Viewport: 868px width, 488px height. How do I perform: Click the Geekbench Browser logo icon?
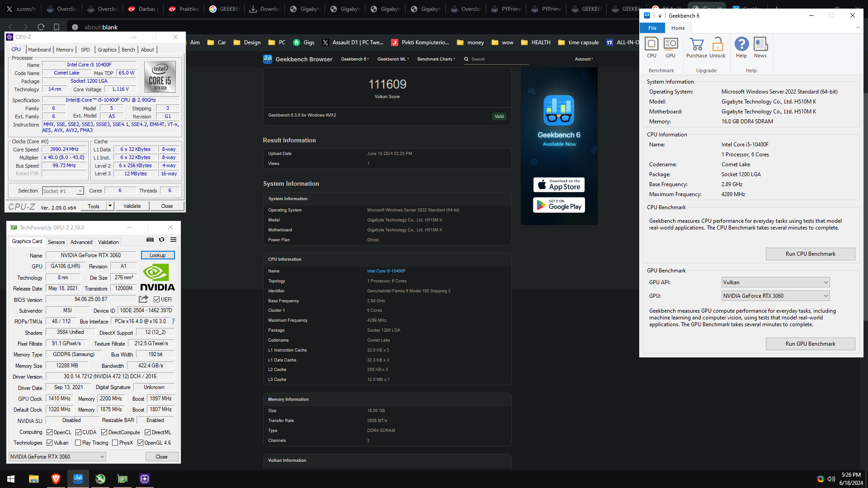pyautogui.click(x=268, y=59)
